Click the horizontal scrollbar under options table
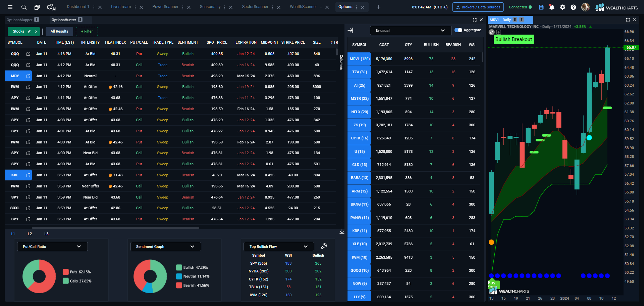The image size is (644, 306). tap(115, 228)
